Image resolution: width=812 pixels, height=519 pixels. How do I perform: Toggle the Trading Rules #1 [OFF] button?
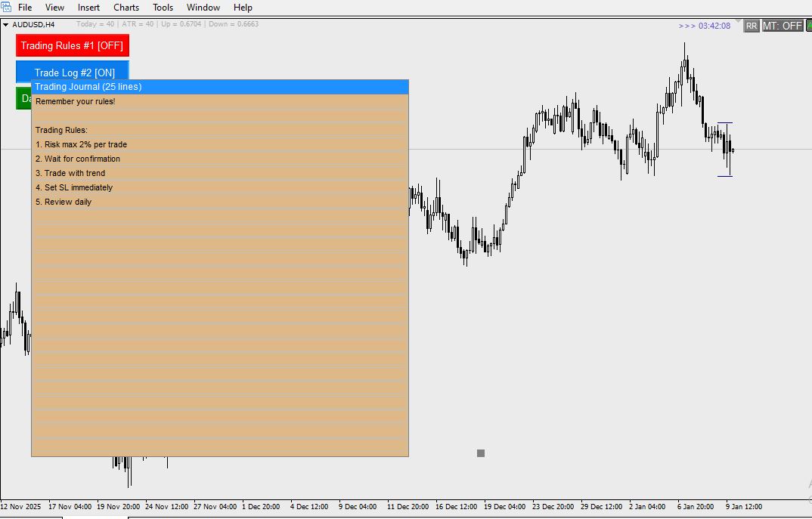73,45
